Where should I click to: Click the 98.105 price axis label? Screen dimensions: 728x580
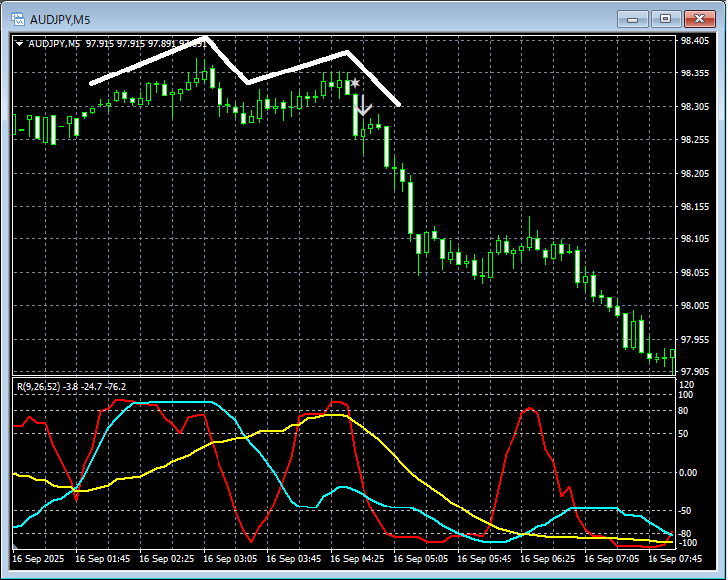pyautogui.click(x=694, y=239)
